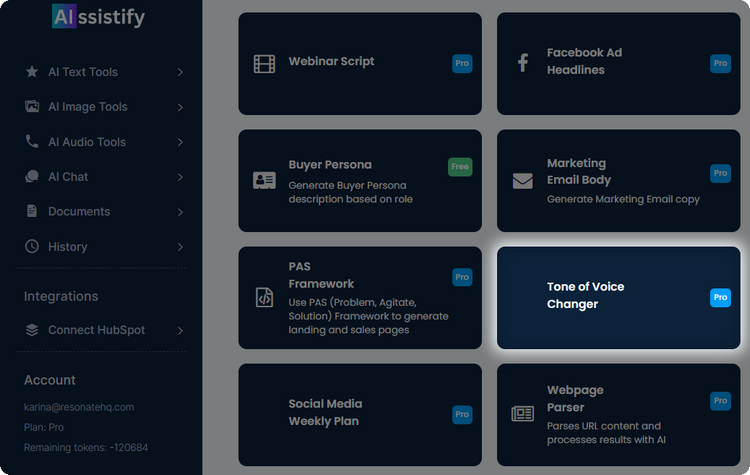
Task: Expand the Connect HubSpot chevron
Action: click(180, 330)
